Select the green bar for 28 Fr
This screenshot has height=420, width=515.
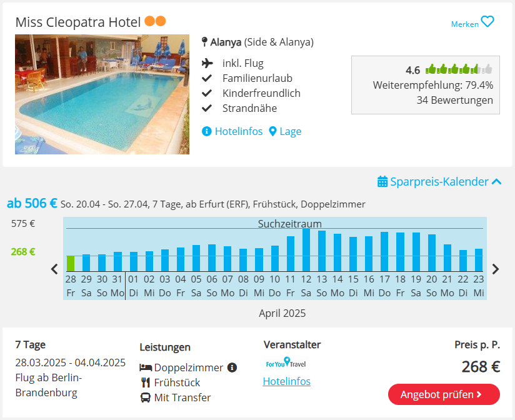[x=71, y=263]
